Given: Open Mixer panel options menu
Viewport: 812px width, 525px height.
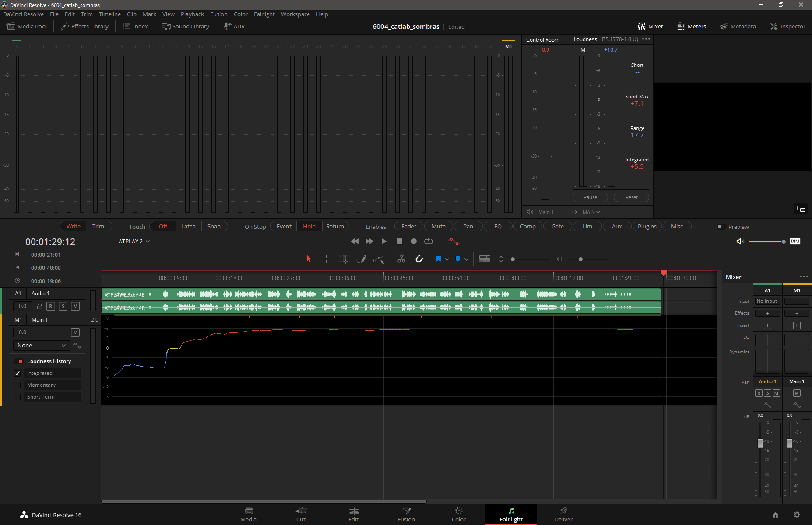Looking at the screenshot, I should (804, 276).
